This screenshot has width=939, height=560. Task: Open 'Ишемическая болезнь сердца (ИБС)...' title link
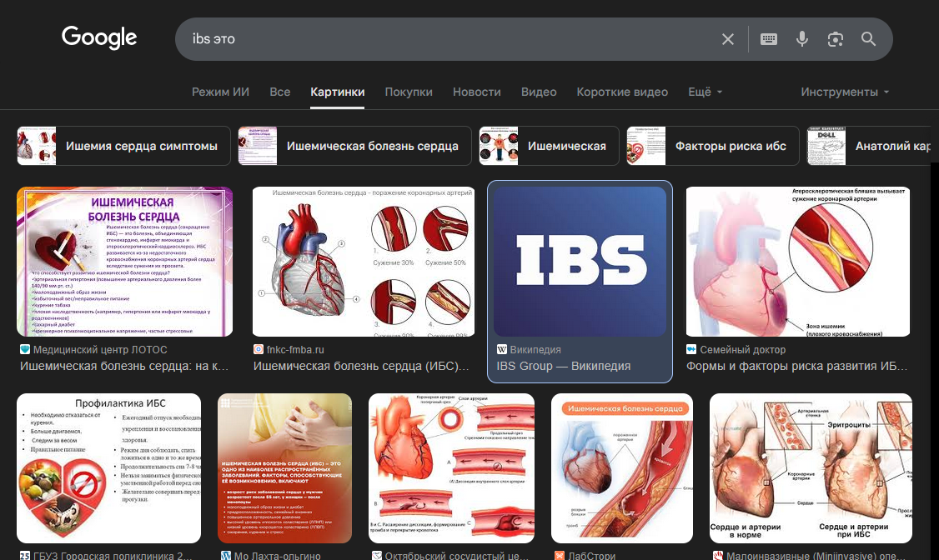pyautogui.click(x=362, y=366)
